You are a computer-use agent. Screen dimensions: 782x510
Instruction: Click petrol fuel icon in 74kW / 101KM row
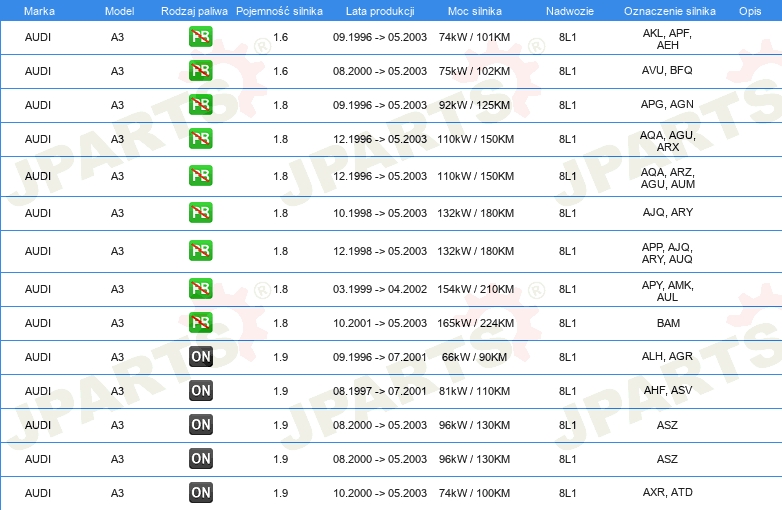(200, 37)
